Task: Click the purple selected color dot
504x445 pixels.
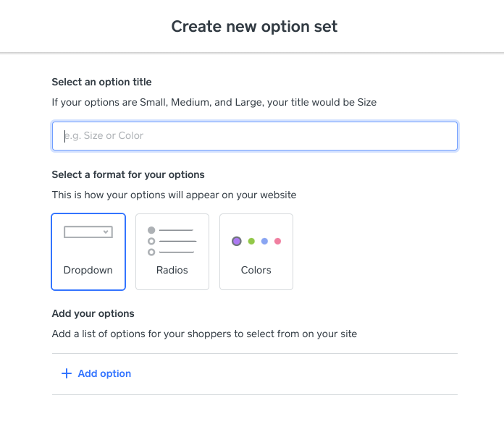Action: tap(237, 241)
